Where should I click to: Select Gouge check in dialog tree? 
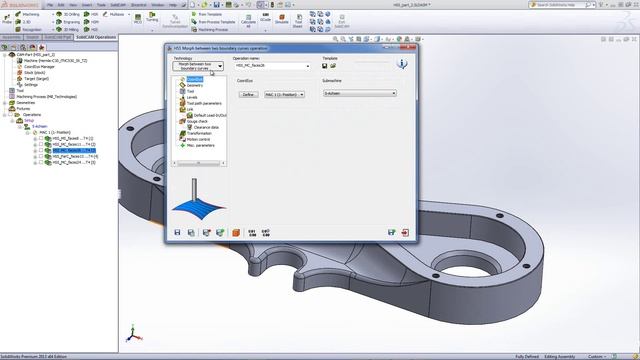pos(197,121)
